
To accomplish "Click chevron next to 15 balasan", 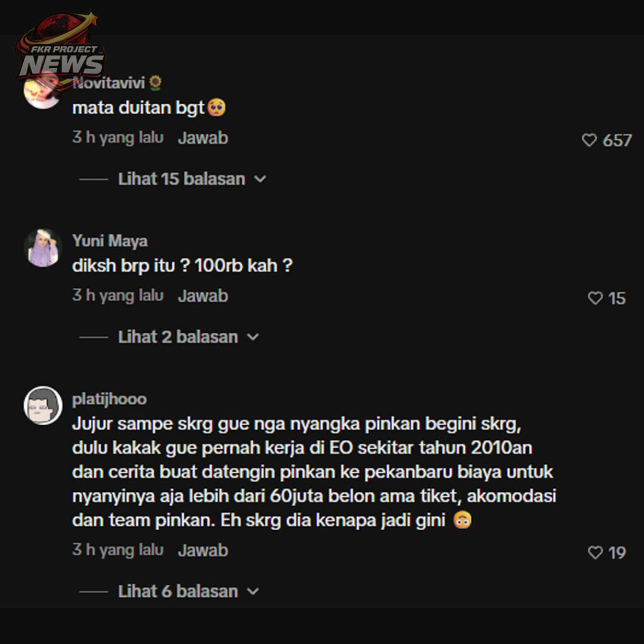I will [260, 179].
